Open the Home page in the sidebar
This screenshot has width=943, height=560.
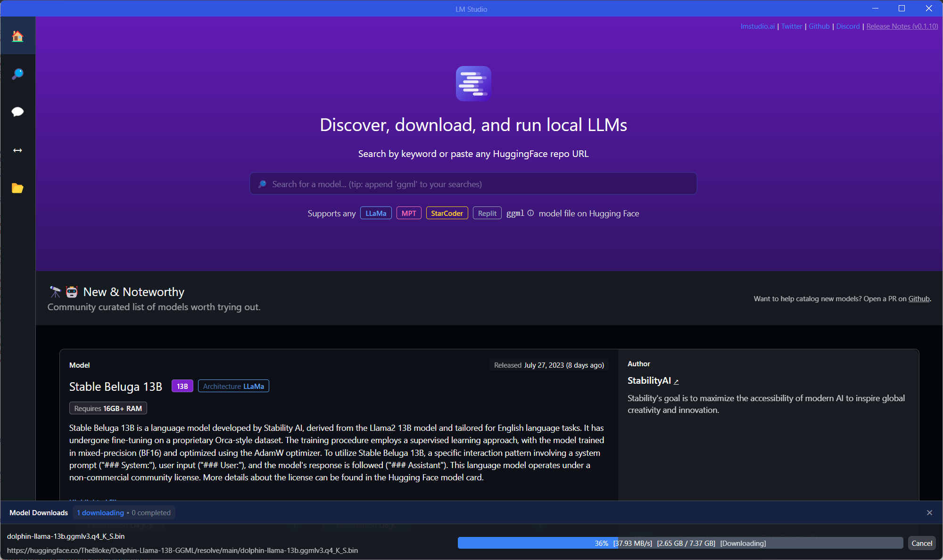click(x=17, y=36)
